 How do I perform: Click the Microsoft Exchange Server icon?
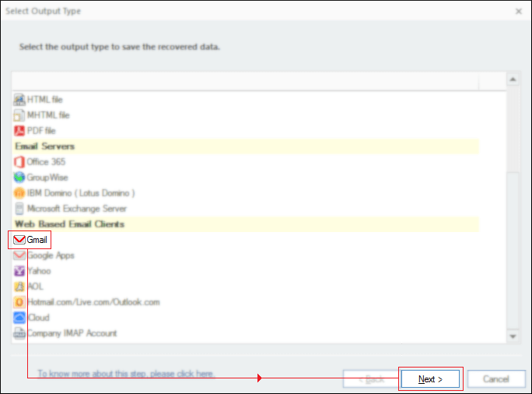[19, 209]
